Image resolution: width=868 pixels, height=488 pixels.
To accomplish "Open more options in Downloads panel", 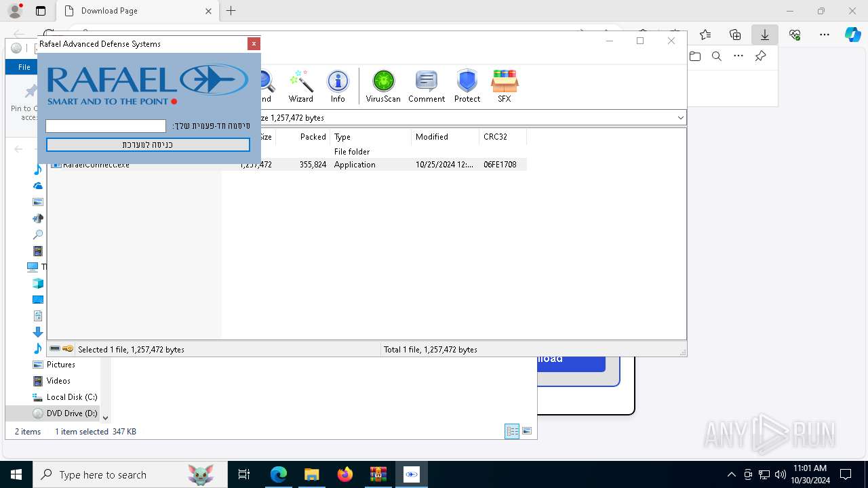I will (738, 56).
